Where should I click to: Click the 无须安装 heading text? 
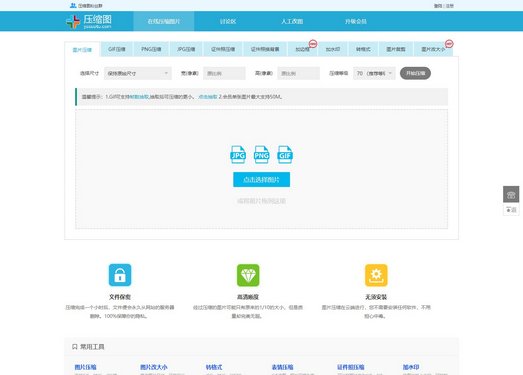pos(376,297)
